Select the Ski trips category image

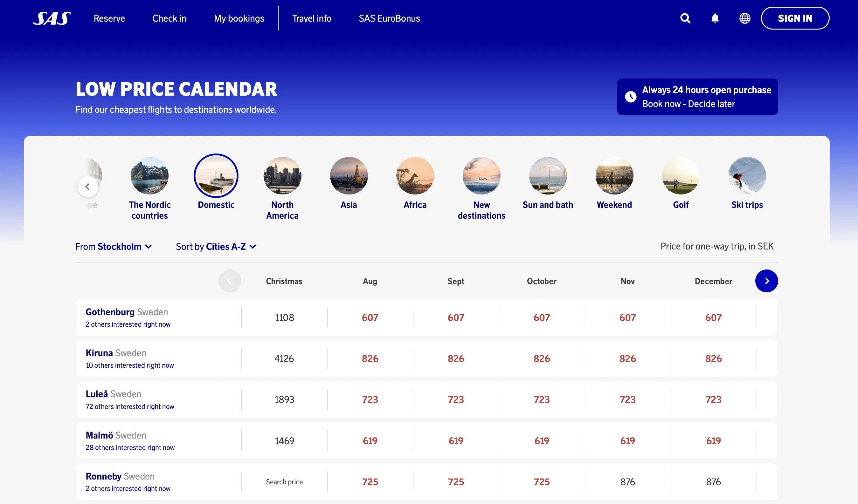[747, 176]
